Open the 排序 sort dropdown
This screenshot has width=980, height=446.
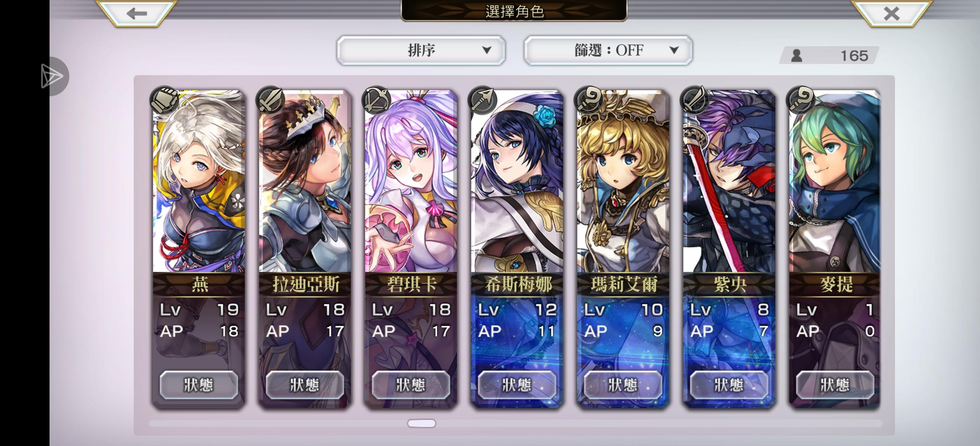[x=421, y=50]
